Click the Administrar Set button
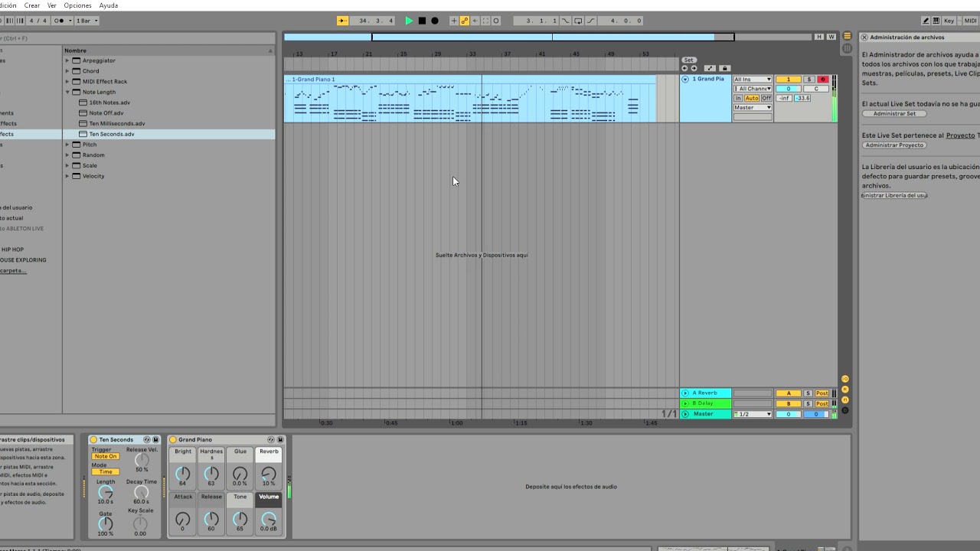The width and height of the screenshot is (980, 551). coord(894,113)
